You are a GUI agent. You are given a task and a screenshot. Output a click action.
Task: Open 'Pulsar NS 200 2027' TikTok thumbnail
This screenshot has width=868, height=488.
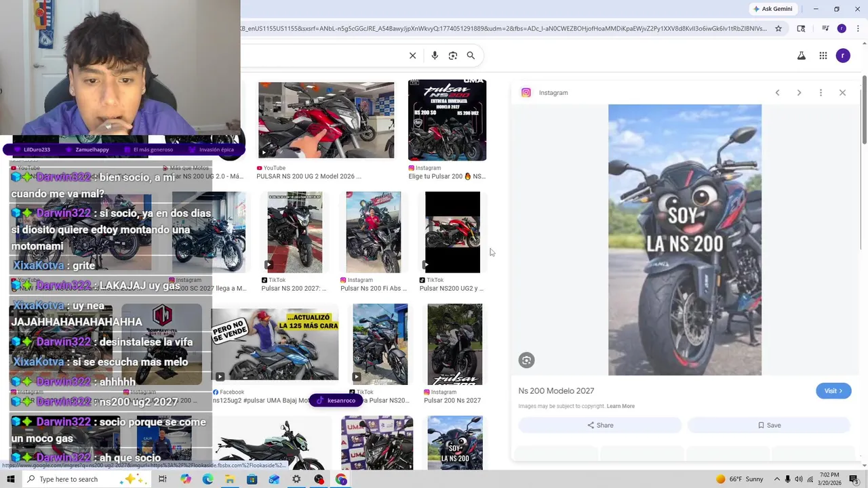click(x=295, y=232)
